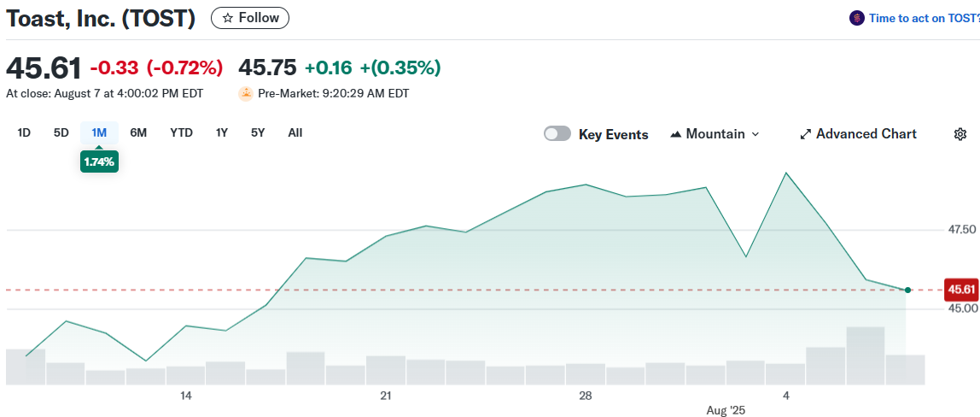Click the Toast, Inc. (TOST) heading

(x=101, y=19)
